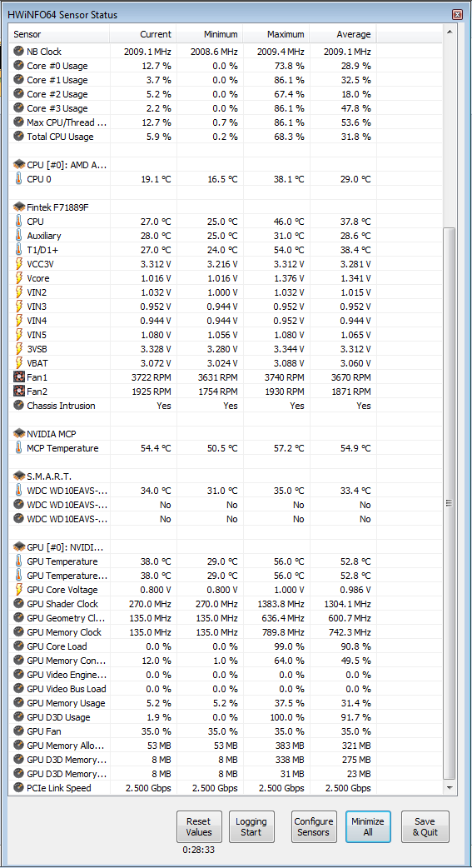Click the Current column header
The width and height of the screenshot is (472, 868).
tap(142, 34)
